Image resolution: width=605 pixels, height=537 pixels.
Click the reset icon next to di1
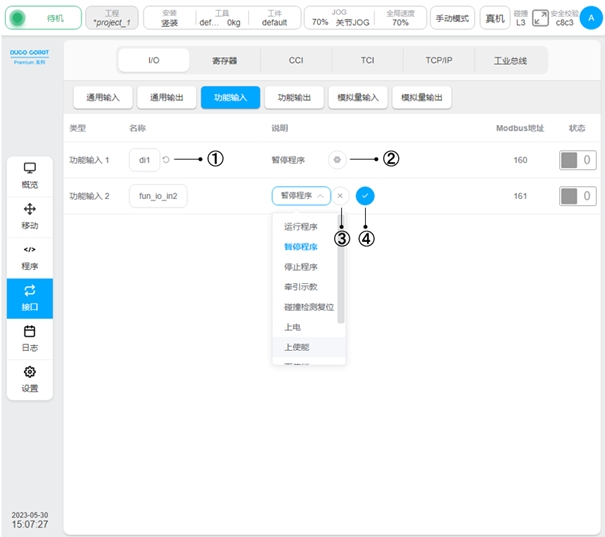166,159
